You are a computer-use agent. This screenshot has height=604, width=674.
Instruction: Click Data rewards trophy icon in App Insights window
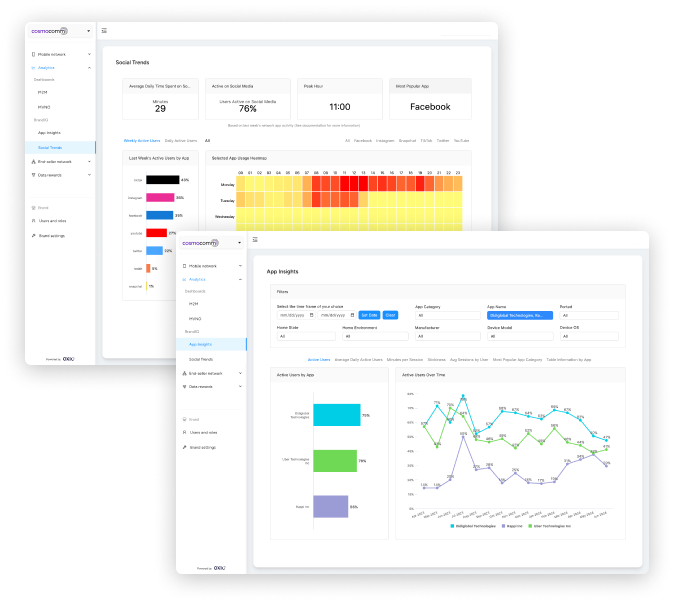[184, 386]
